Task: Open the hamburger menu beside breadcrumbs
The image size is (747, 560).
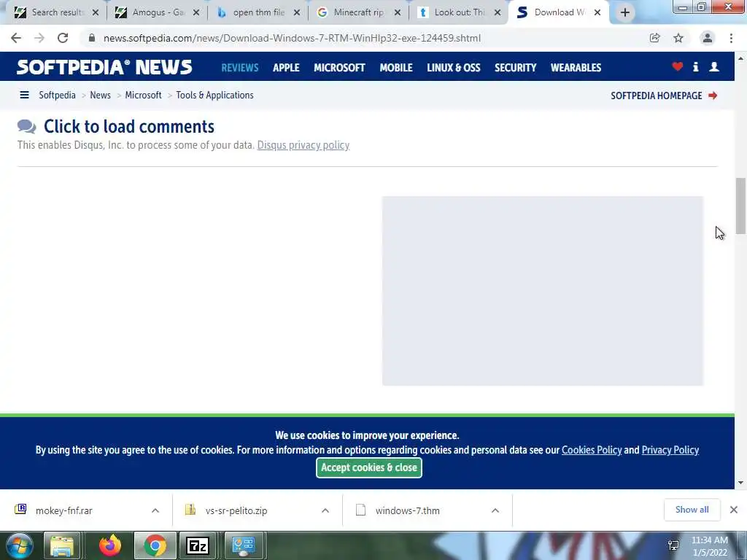Action: 24,96
